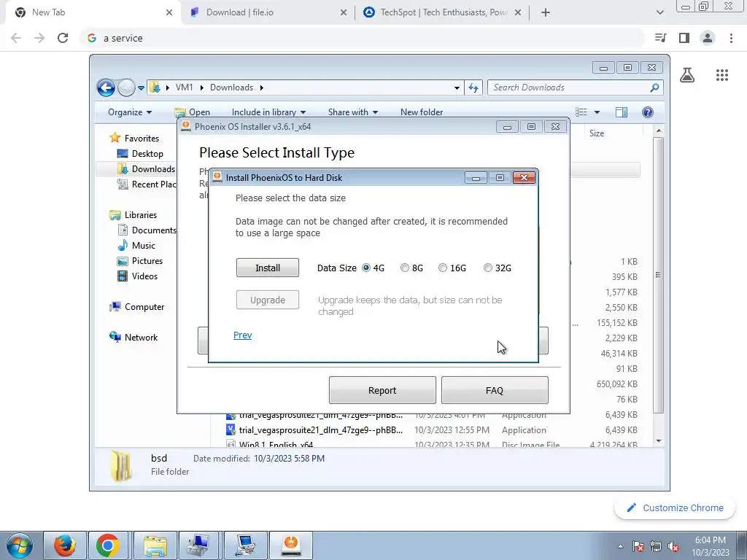
Task: Open Include in library dropdown
Action: point(268,112)
